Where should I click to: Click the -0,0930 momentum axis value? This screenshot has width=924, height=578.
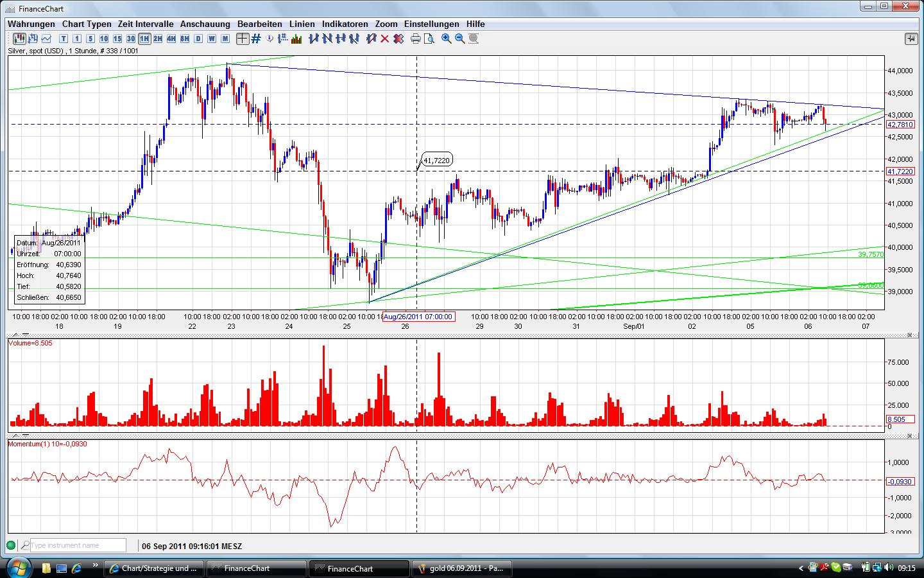pos(900,482)
